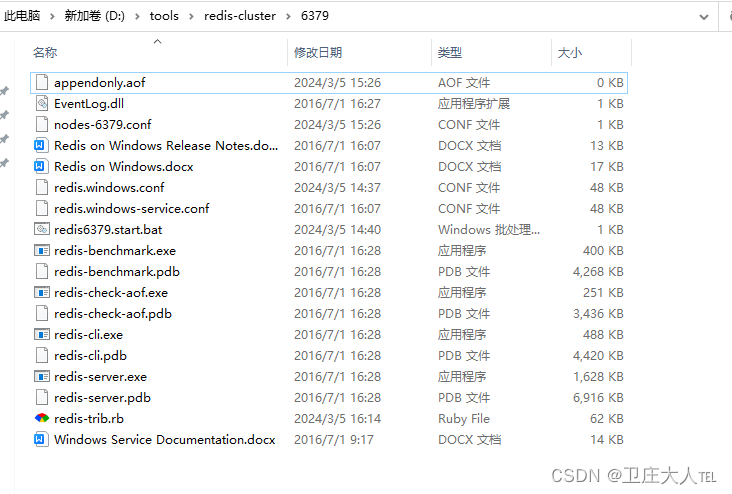The width and height of the screenshot is (732, 494).
Task: Click the AOF 文件 type cell
Action: 464,83
